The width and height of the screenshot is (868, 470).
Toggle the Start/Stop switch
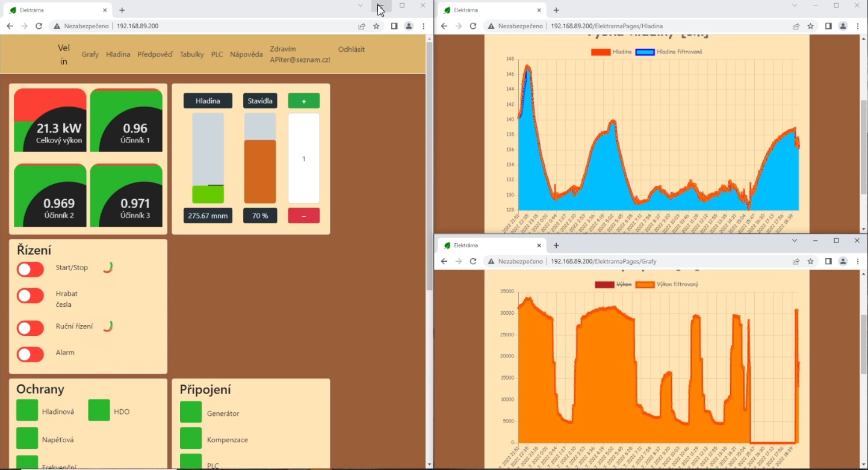(x=30, y=269)
